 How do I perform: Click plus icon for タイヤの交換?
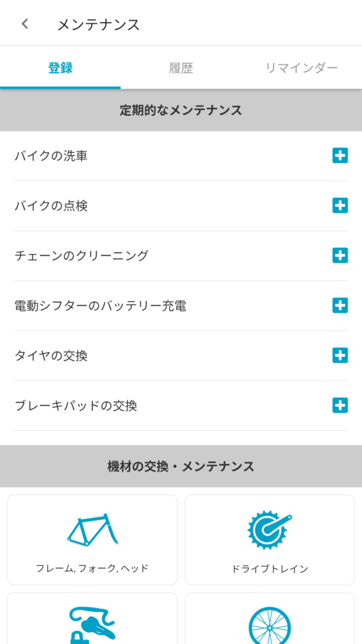(340, 355)
